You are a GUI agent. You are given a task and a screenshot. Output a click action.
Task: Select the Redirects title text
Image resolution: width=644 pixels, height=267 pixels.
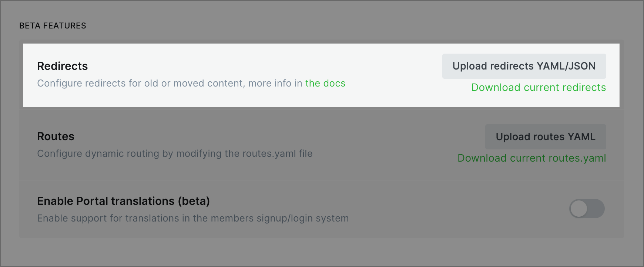[x=62, y=66]
